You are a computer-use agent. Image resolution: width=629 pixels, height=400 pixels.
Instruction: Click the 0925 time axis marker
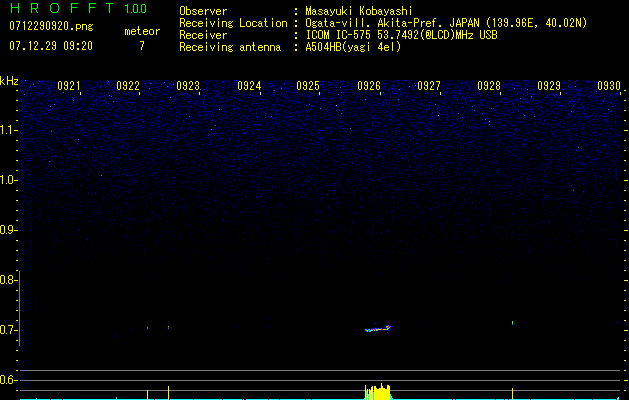(308, 86)
